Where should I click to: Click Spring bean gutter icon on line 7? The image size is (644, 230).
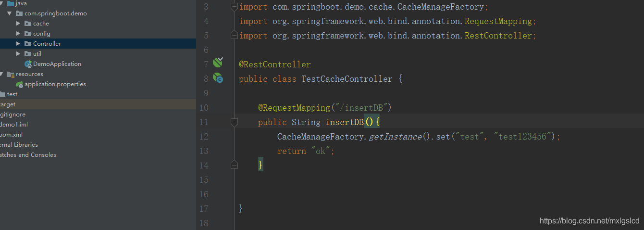pos(218,62)
